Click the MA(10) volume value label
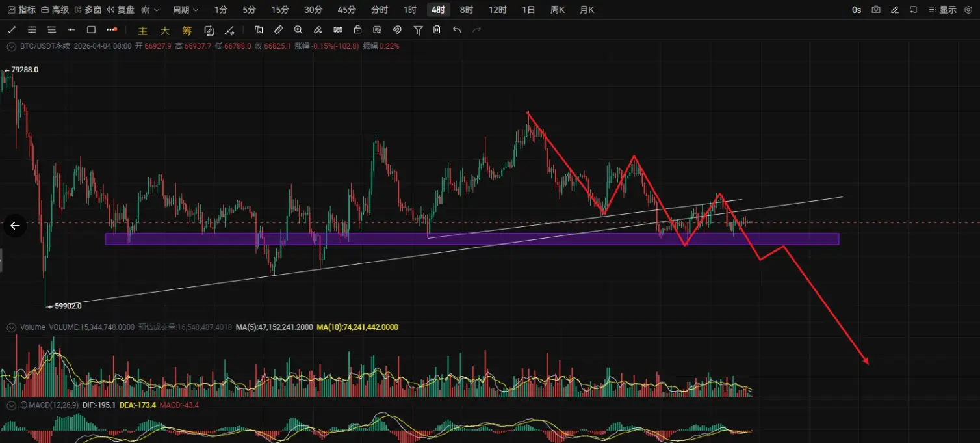The height and width of the screenshot is (443, 980). pos(357,327)
